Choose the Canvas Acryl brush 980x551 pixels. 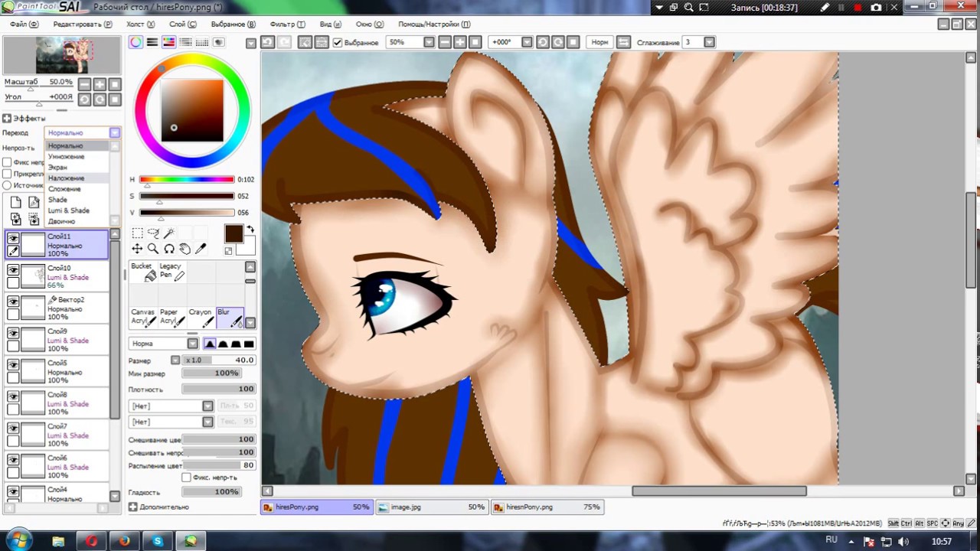click(x=143, y=317)
